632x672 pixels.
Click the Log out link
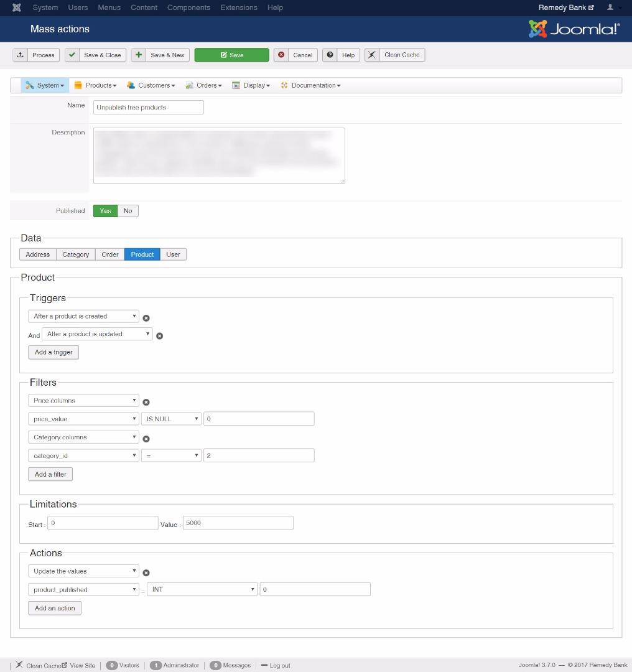click(x=280, y=666)
